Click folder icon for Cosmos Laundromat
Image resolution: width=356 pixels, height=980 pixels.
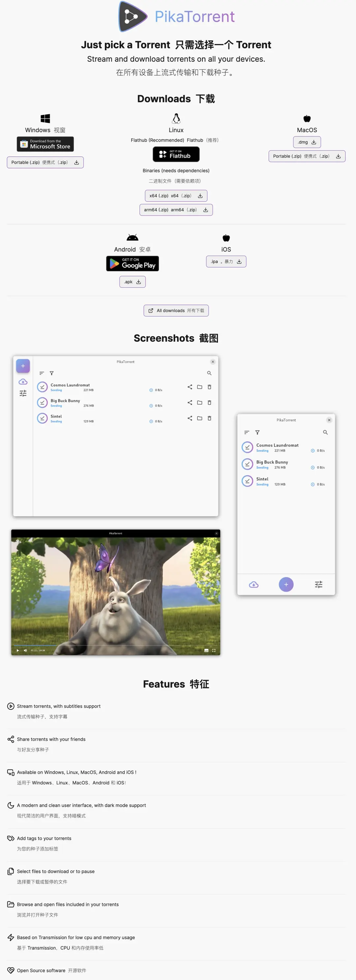click(199, 387)
